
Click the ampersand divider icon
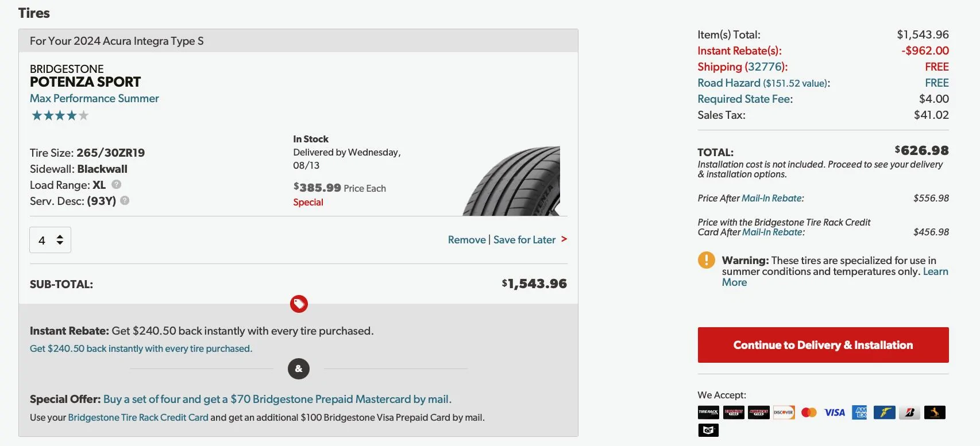pos(298,369)
